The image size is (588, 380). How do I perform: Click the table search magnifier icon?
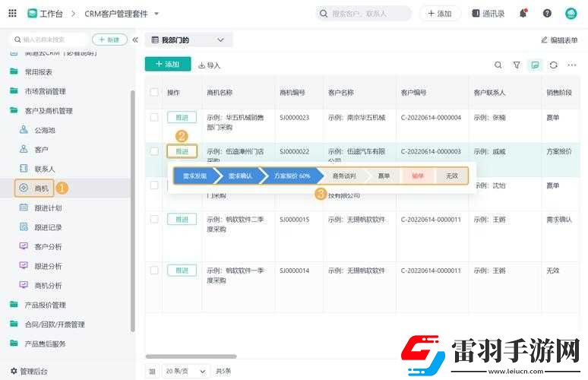(498, 65)
